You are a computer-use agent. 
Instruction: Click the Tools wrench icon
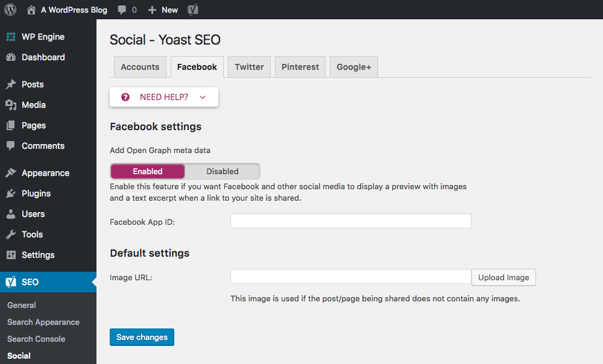11,234
